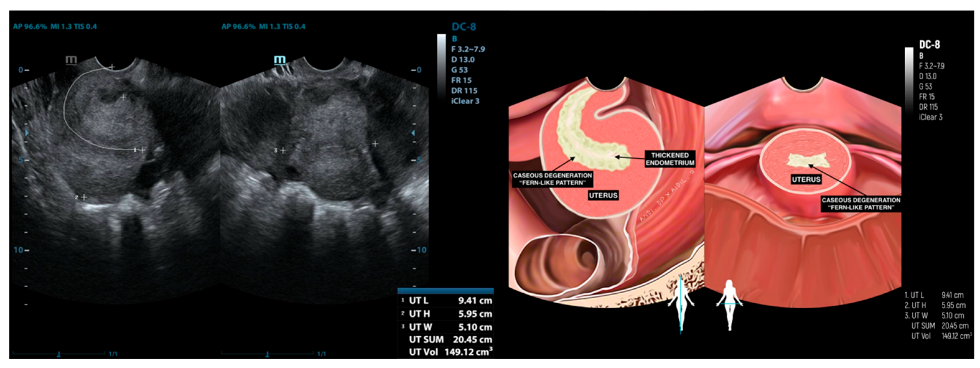980x368 pixels.
Task: Click the 'Uterus' label in sagittal illustration
Action: pos(603,196)
